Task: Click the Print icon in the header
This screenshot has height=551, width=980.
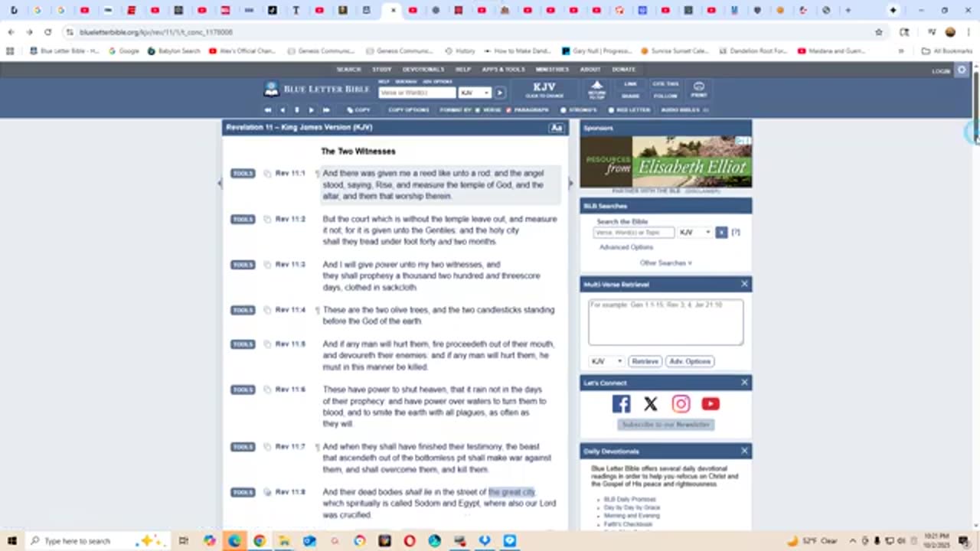Action: coord(698,90)
